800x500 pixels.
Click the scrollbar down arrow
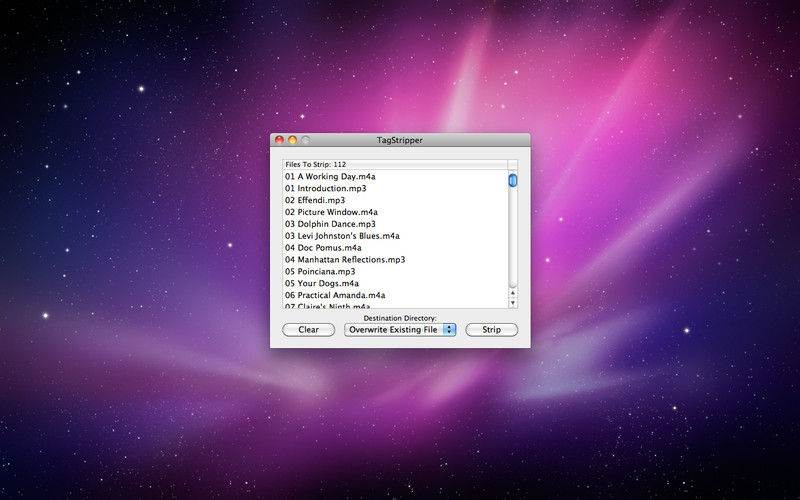513,303
